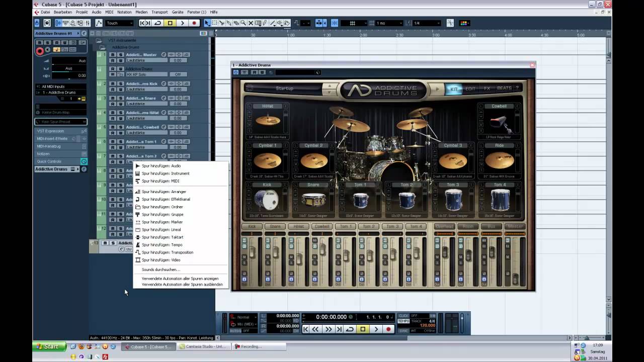
Task: Click Snare drum image in Addictive Drums
Action: (313, 200)
